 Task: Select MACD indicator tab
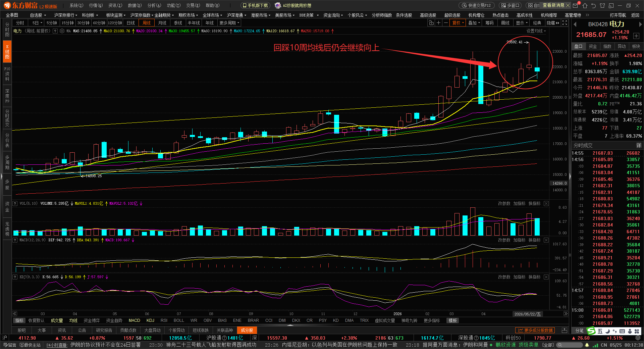click(x=135, y=320)
